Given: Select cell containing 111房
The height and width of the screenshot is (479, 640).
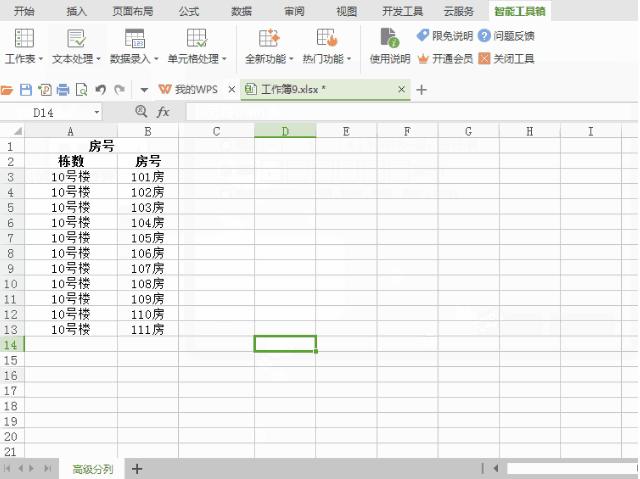Looking at the screenshot, I should tap(148, 329).
